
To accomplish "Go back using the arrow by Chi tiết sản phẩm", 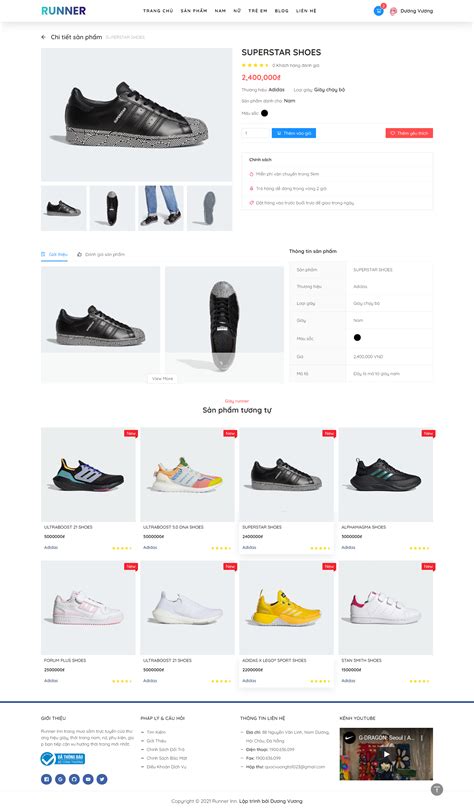I will (43, 37).
